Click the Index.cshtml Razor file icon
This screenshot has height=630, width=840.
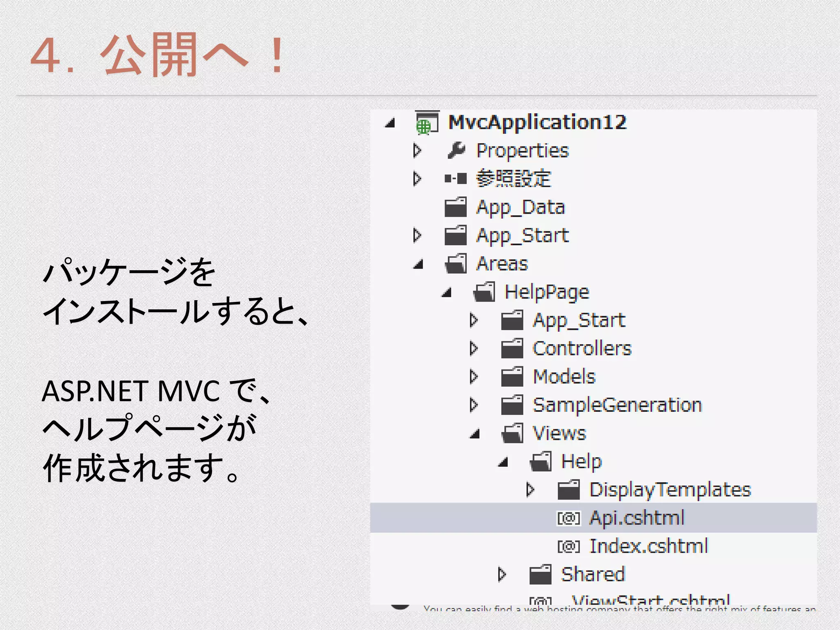tap(569, 547)
